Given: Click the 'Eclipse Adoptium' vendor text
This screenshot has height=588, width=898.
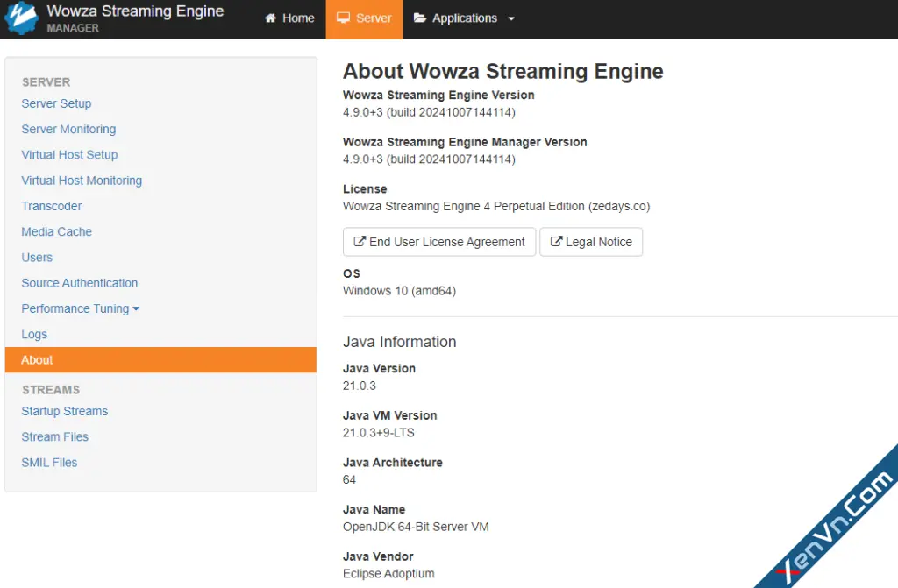Looking at the screenshot, I should 388,574.
